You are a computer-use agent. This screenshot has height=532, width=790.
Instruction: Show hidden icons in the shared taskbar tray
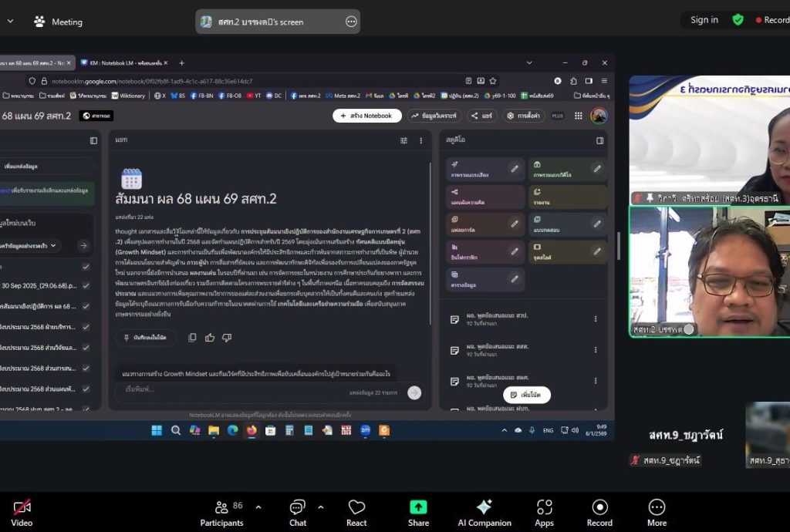tap(504, 430)
